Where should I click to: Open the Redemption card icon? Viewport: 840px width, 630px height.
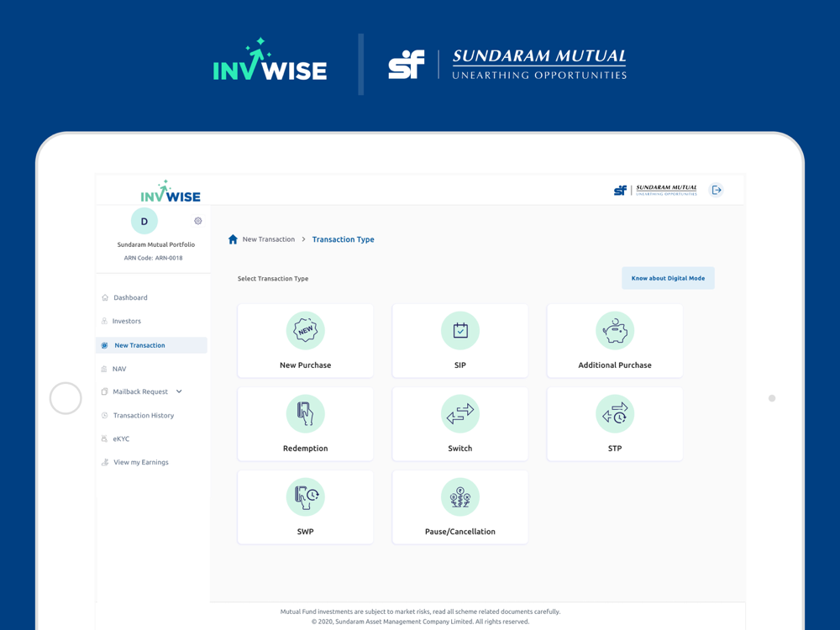(x=306, y=413)
